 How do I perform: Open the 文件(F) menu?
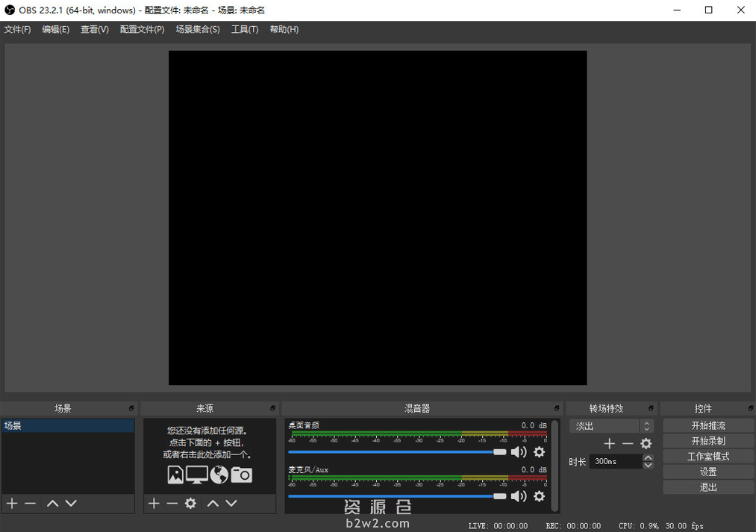click(x=18, y=30)
